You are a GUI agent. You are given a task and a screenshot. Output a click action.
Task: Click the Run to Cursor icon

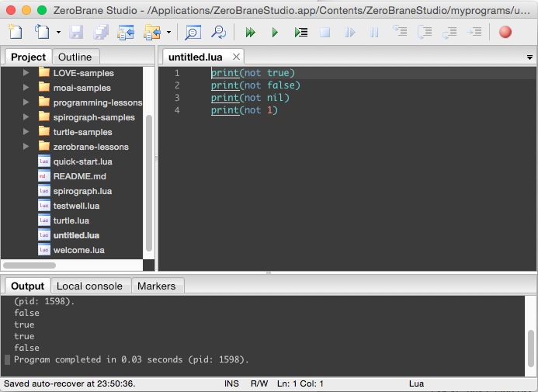pyautogui.click(x=301, y=33)
